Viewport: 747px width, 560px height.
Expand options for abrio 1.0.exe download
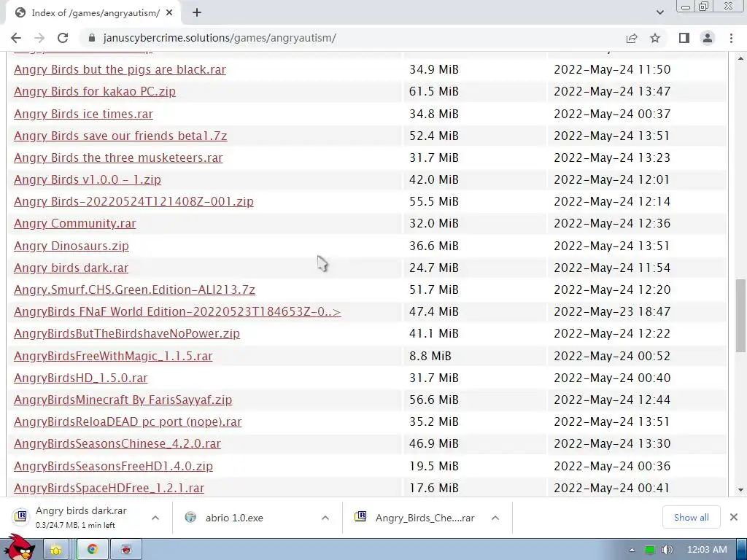(x=325, y=518)
